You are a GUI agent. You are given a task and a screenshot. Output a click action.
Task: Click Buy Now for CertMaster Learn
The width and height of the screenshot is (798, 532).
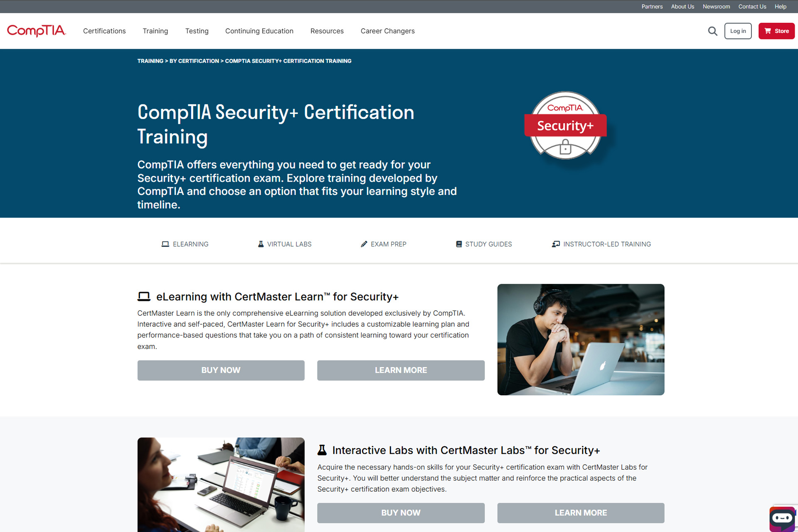click(x=221, y=370)
